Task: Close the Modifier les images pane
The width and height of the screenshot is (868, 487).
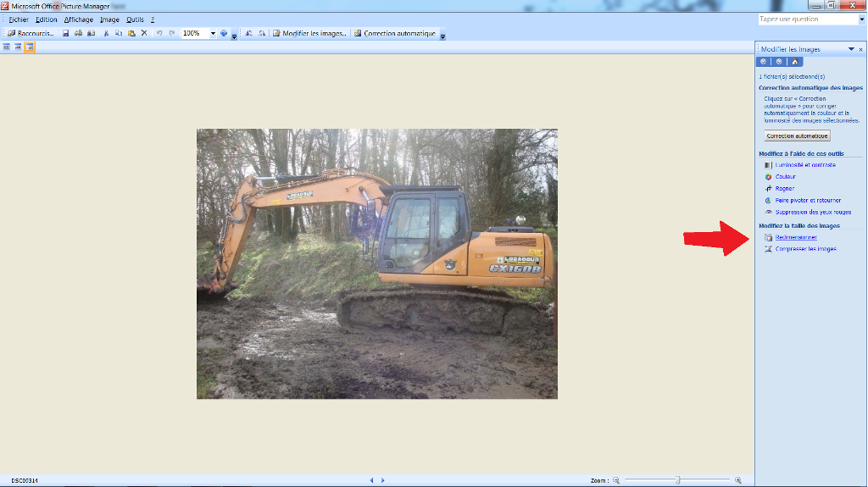Action: pos(861,49)
